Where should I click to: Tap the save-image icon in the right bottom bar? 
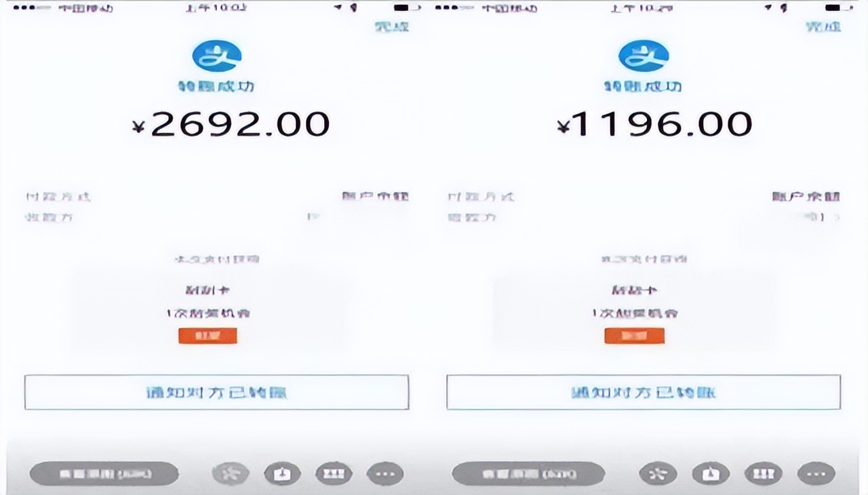[x=711, y=473]
